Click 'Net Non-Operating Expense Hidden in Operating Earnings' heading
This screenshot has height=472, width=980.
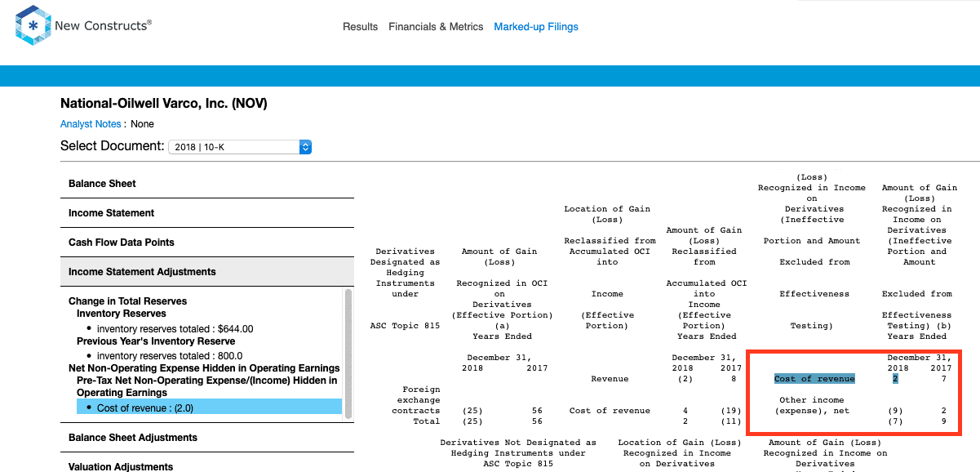204,368
